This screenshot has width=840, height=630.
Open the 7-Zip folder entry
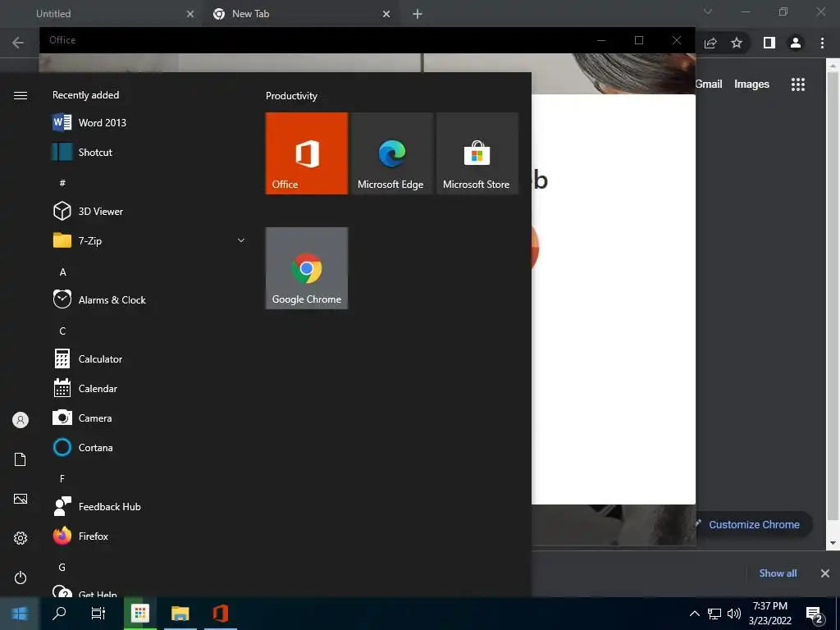148,240
